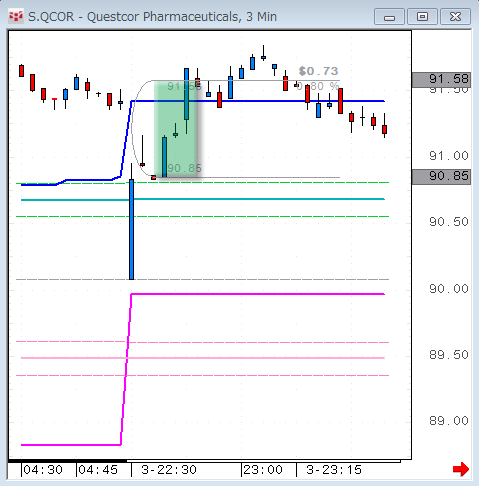Minimize the S.QCOR chart window
This screenshot has width=479, height=486.
(389, 17)
